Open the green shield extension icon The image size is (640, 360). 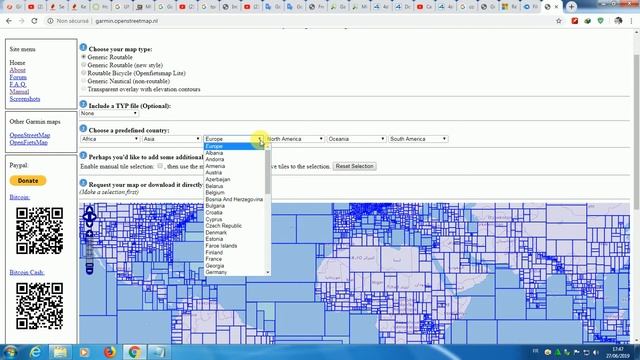tap(600, 21)
